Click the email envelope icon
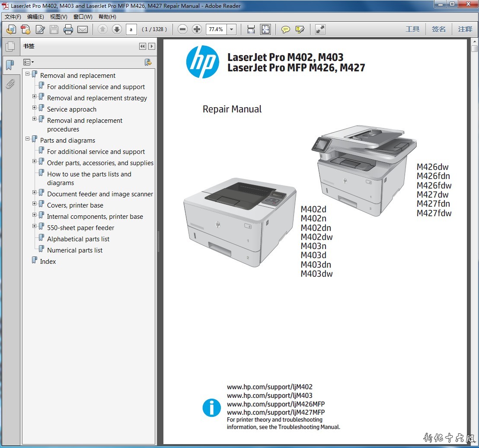The image size is (479, 448). point(83,29)
